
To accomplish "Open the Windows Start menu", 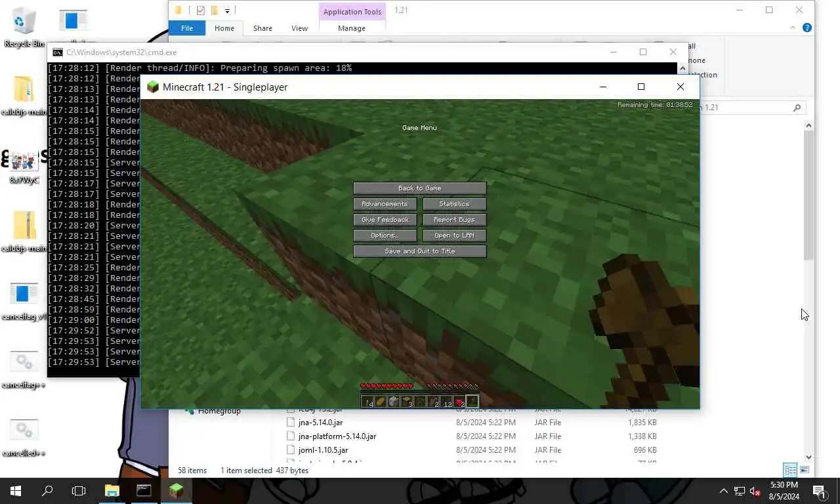I will coord(16,491).
